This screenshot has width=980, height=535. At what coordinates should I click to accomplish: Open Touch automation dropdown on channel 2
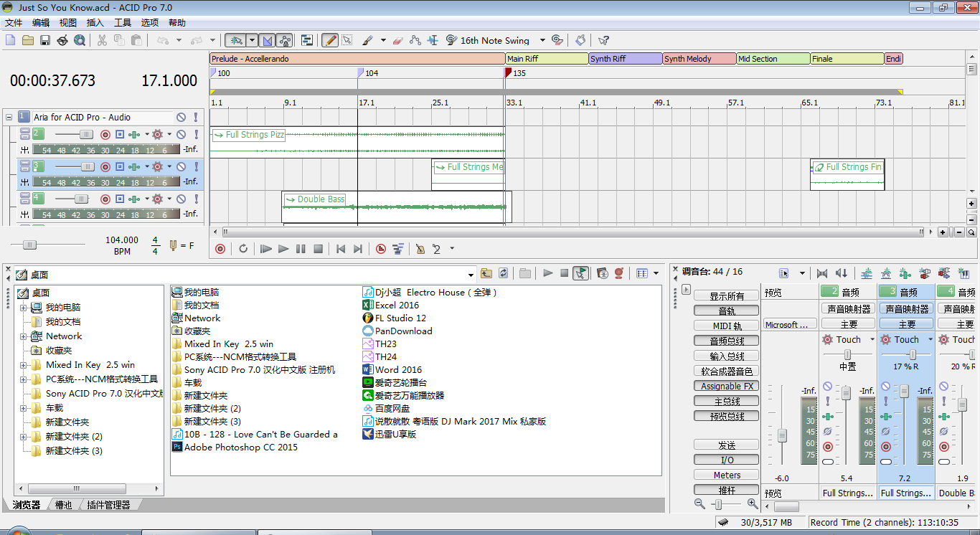pyautogui.click(x=872, y=339)
